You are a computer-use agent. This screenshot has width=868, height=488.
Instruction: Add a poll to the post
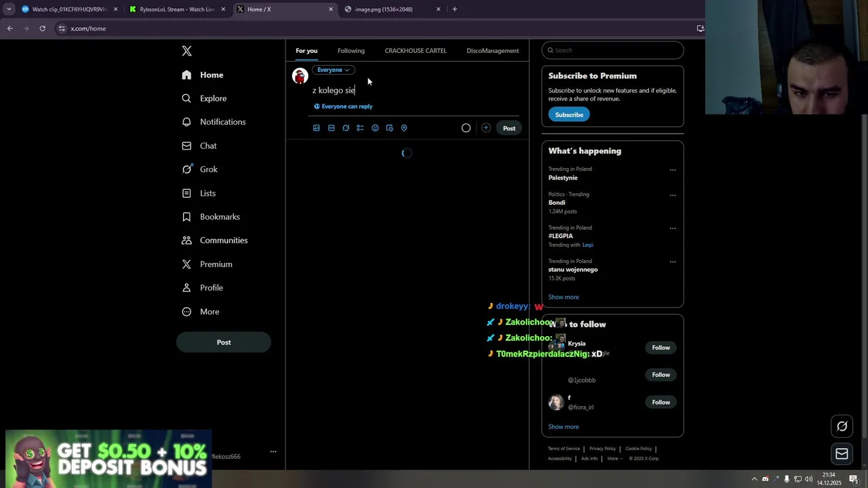click(x=360, y=128)
